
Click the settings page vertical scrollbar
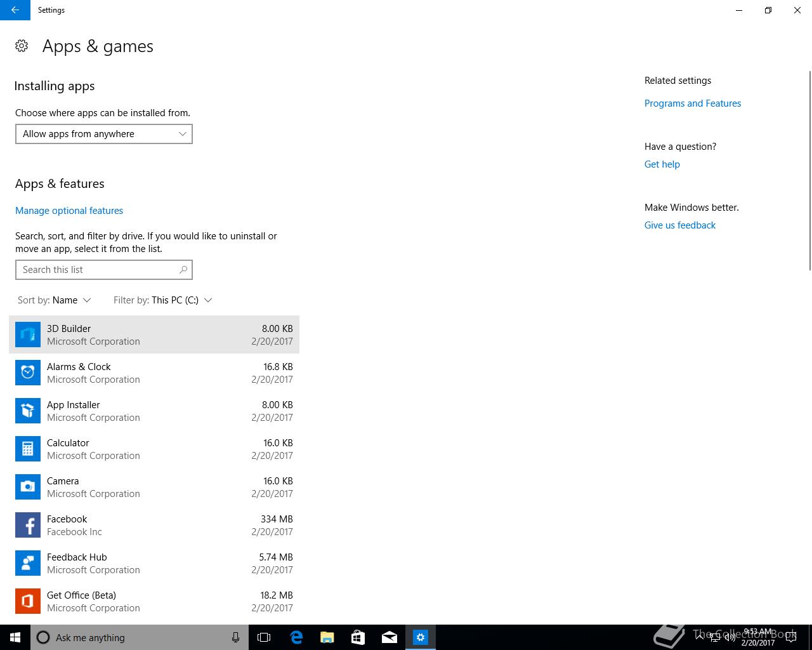(809, 171)
